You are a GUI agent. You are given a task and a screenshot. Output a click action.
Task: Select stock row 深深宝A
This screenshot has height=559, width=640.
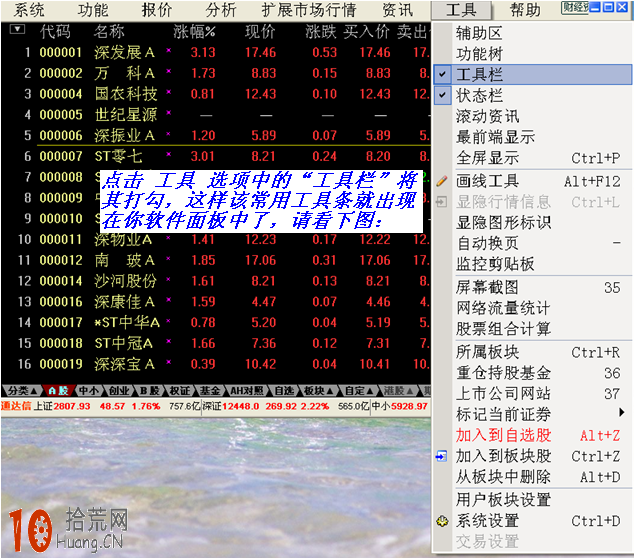pyautogui.click(x=216, y=364)
